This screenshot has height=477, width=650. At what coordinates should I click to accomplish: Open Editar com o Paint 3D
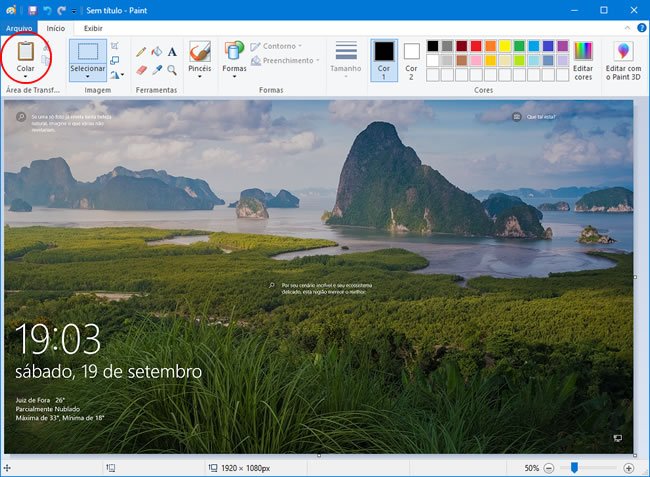click(624, 61)
